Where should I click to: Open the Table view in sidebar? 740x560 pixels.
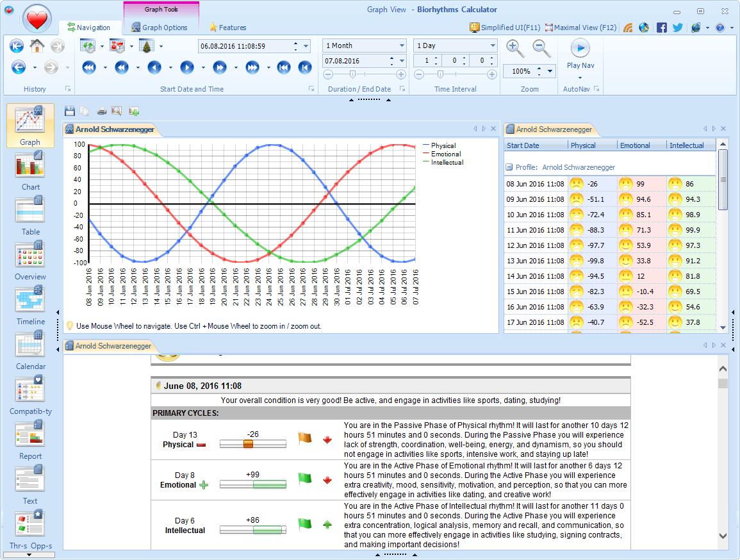coord(30,215)
